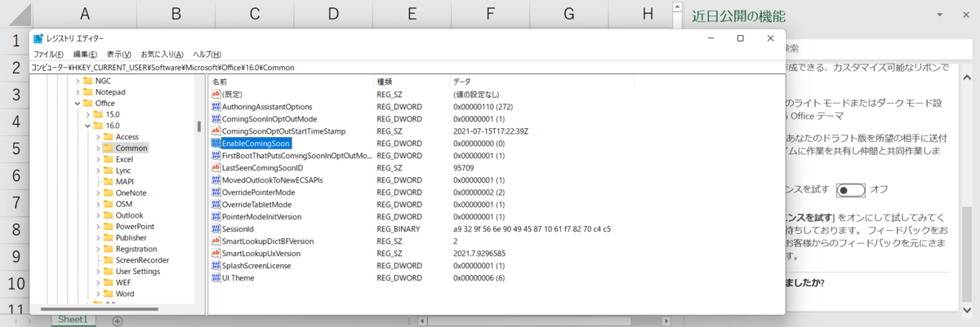Expand the 15.0 tree node arrow
This screenshot has height=327, width=980.
pyautogui.click(x=88, y=115)
